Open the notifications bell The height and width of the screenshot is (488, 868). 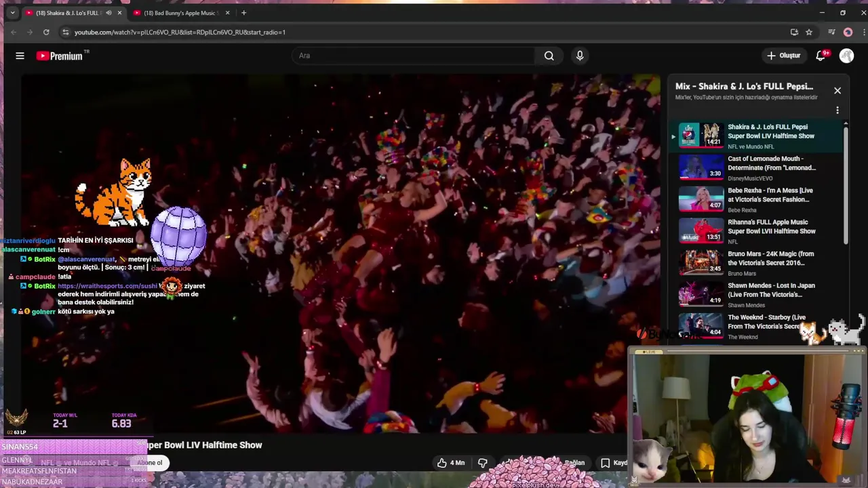pos(821,56)
